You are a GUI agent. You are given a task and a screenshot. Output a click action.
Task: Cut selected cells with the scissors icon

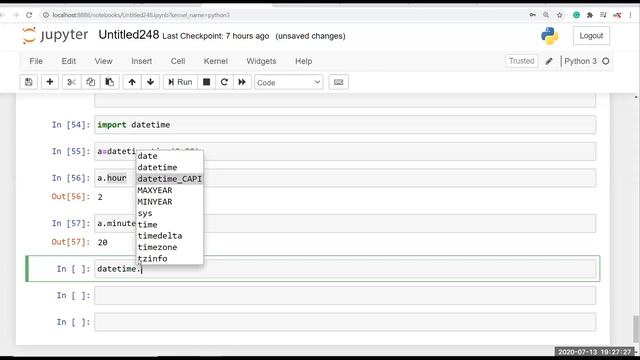click(71, 82)
